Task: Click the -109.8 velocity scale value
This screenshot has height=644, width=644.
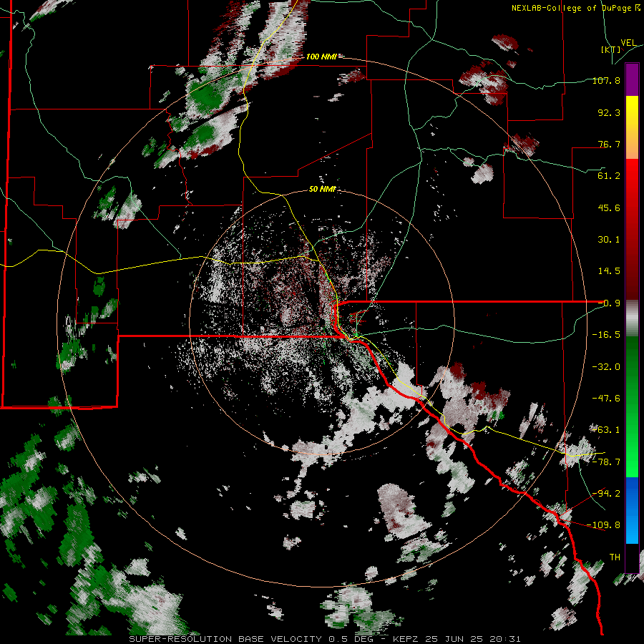Action: coord(604,525)
